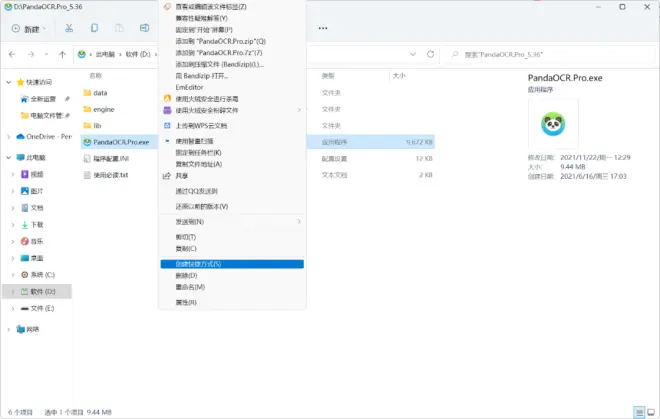
Task: Select the data folder icon
Action: coord(87,93)
